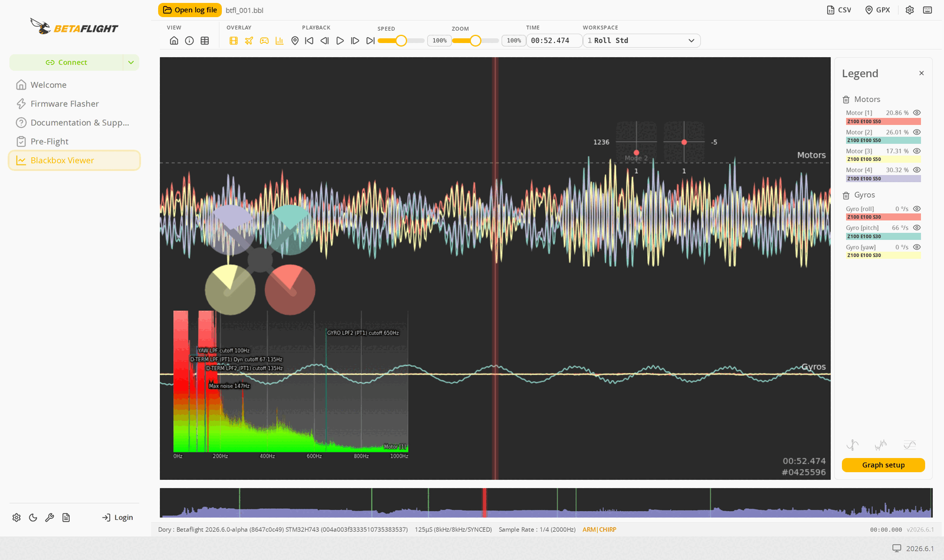Click the wrench tools icon
Viewport: 944px width, 560px height.
50,518
